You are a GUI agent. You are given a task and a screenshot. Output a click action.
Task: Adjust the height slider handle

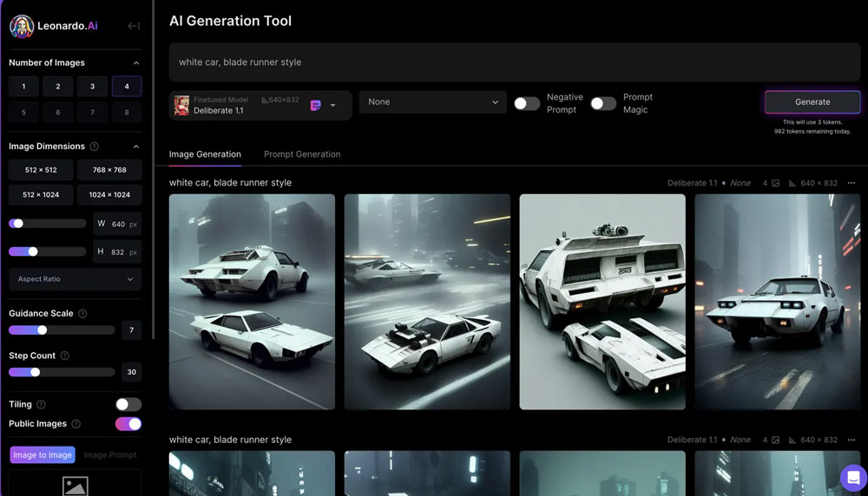(33, 251)
